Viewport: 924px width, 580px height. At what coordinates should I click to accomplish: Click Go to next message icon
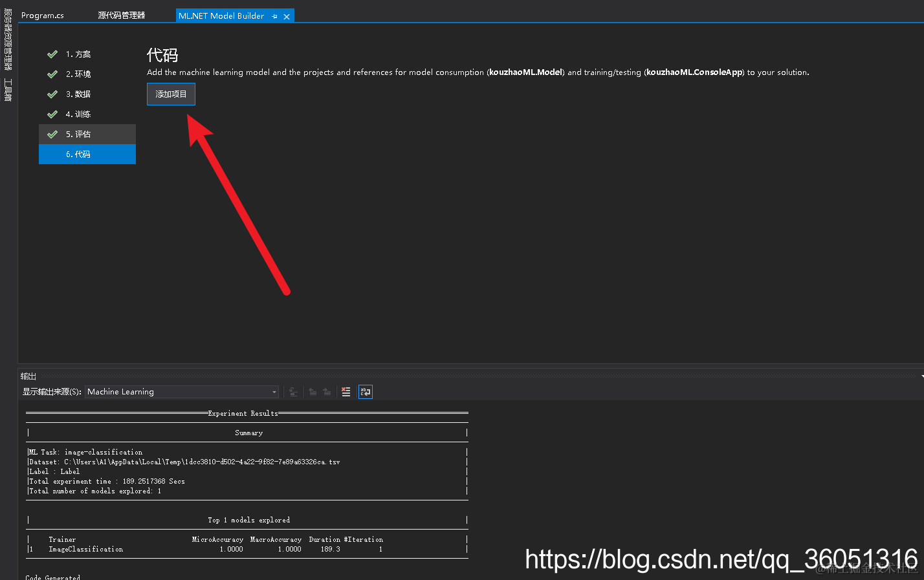tap(327, 392)
